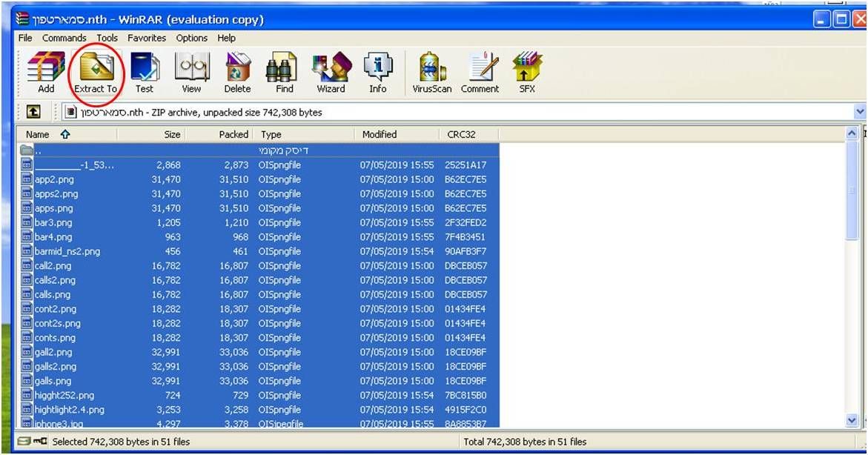Convert archive with SFX tool

[527, 73]
